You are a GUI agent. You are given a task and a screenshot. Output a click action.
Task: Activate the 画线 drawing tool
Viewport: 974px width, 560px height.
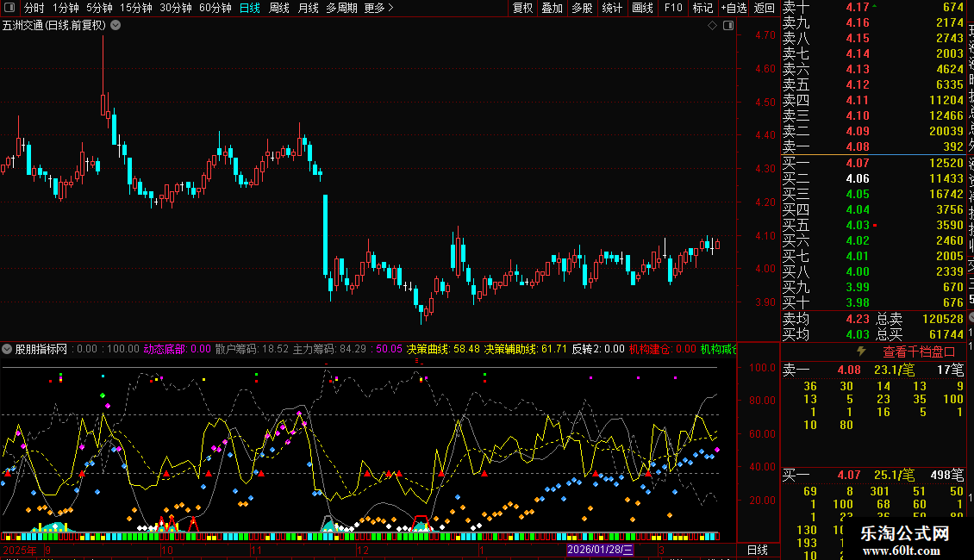(x=642, y=8)
